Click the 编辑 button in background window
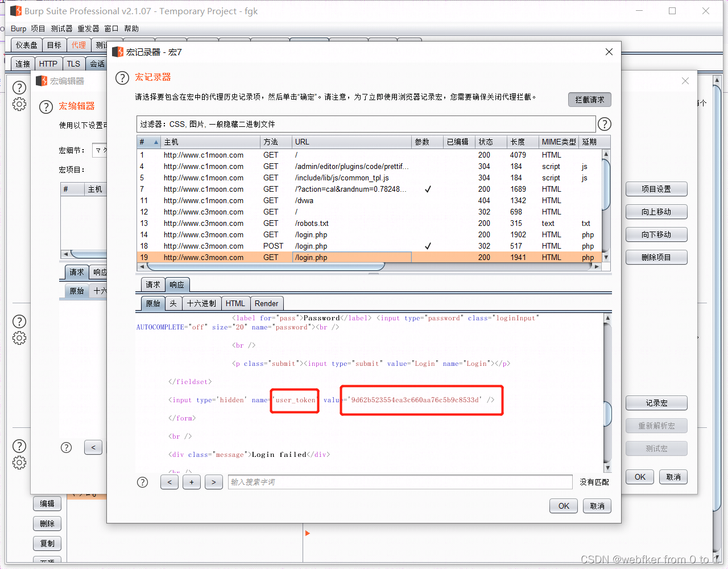Screen dimensions: 728x569 (47, 504)
